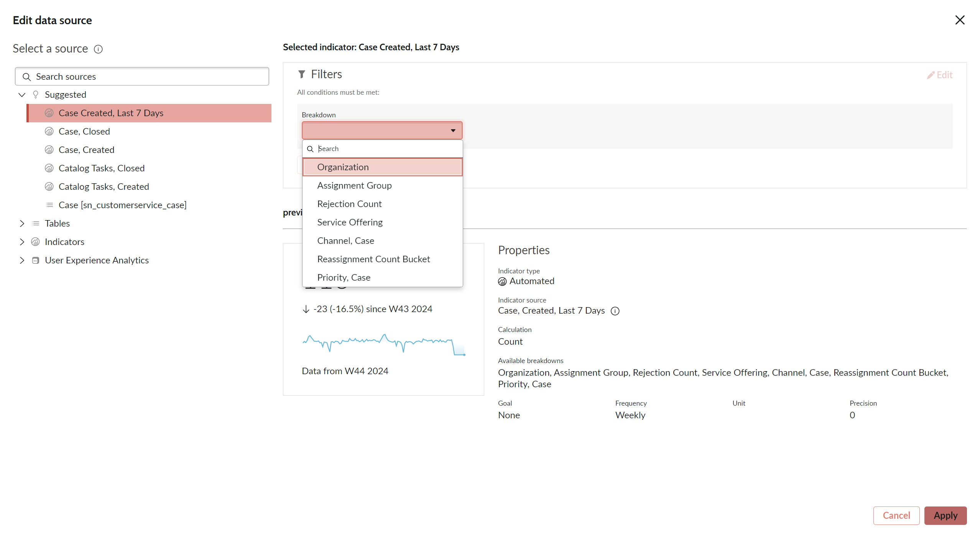980x536 pixels.
Task: Choose Priority, Case breakdown option
Action: pyautogui.click(x=382, y=278)
